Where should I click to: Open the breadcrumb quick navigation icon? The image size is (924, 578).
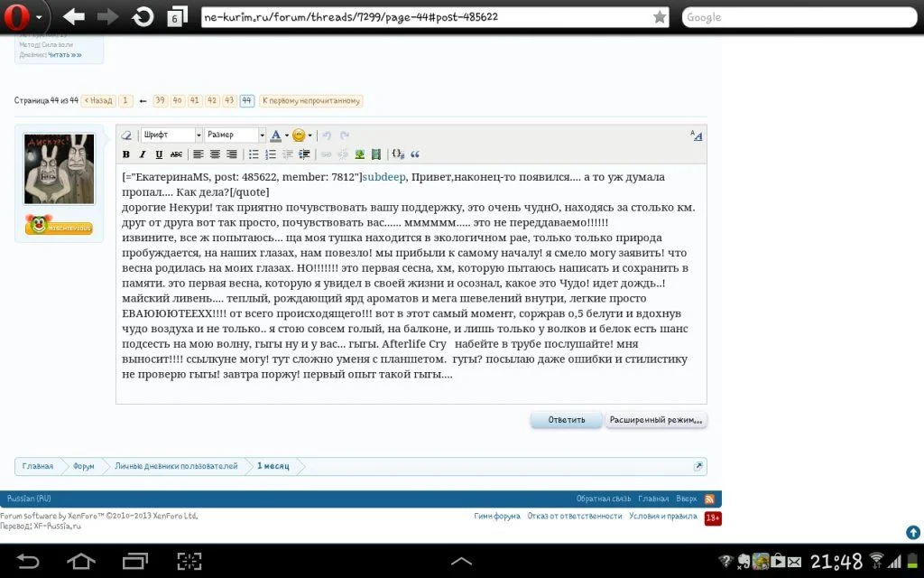coord(698,467)
